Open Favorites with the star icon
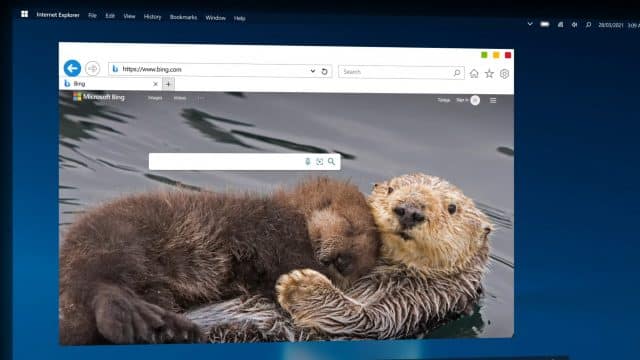640x360 pixels. pyautogui.click(x=489, y=74)
